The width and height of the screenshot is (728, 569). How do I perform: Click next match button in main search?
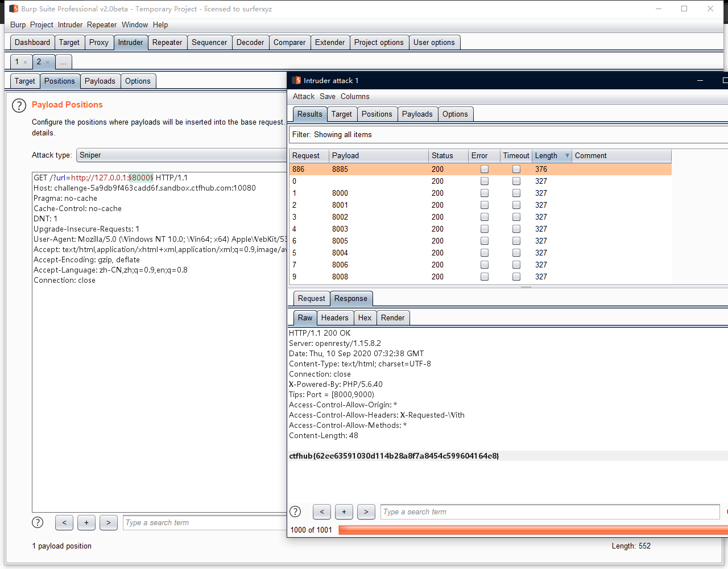tap(109, 522)
